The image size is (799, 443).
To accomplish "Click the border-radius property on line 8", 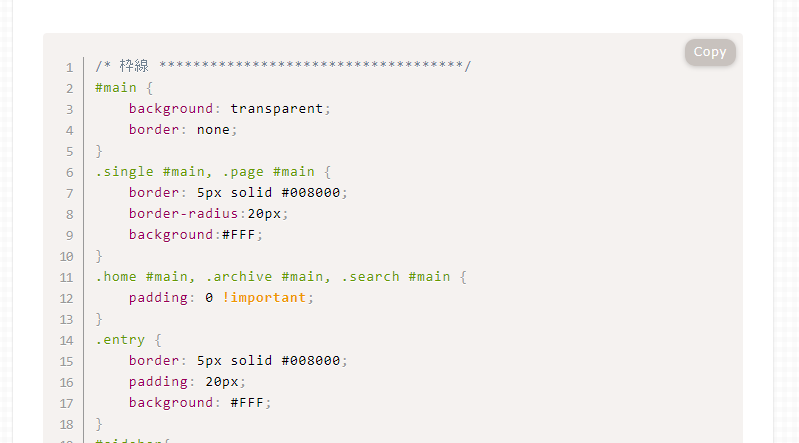I will pos(183,214).
